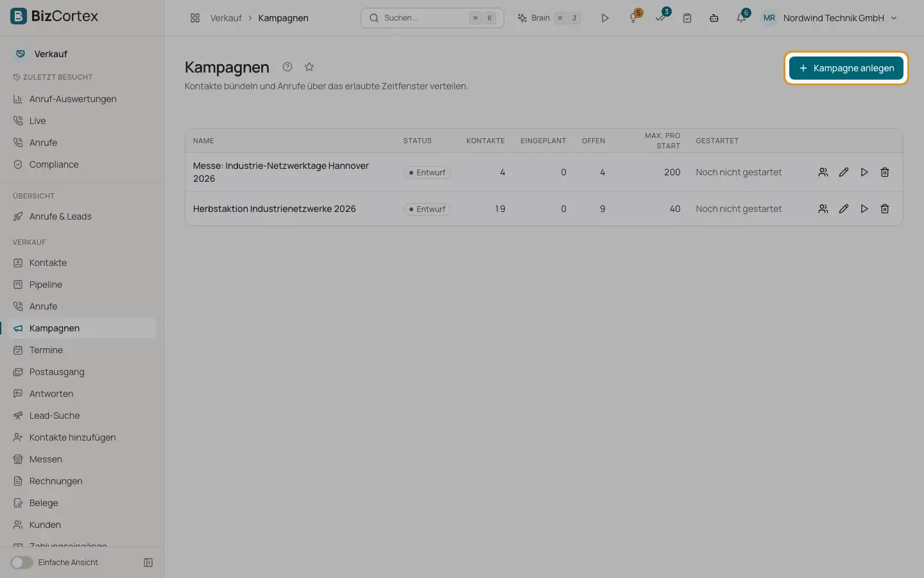Open the help icon next to Kampagnen
This screenshot has width=924, height=578.
coord(287,67)
